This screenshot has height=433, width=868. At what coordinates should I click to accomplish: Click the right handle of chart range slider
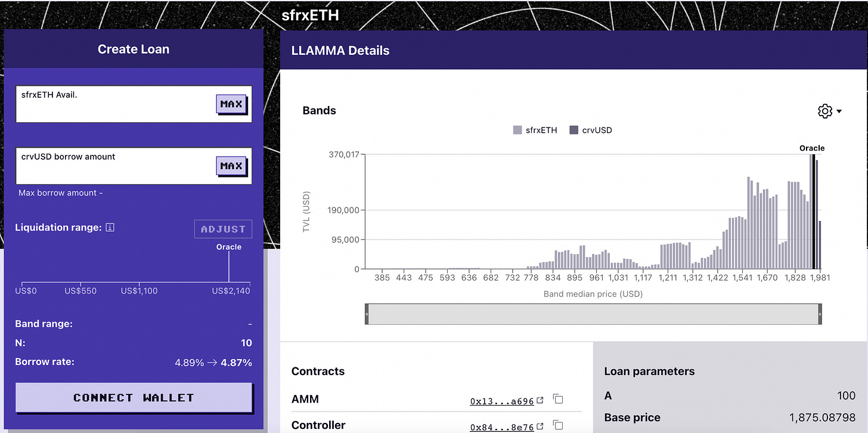[x=820, y=314]
